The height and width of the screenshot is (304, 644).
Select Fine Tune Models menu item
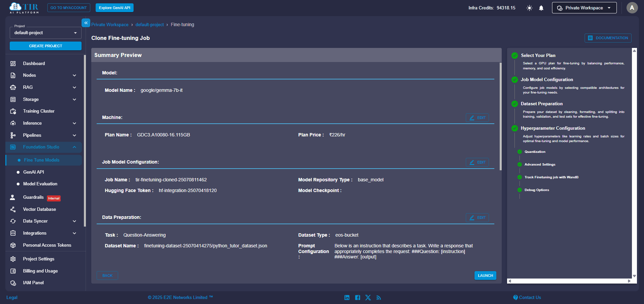point(44,160)
